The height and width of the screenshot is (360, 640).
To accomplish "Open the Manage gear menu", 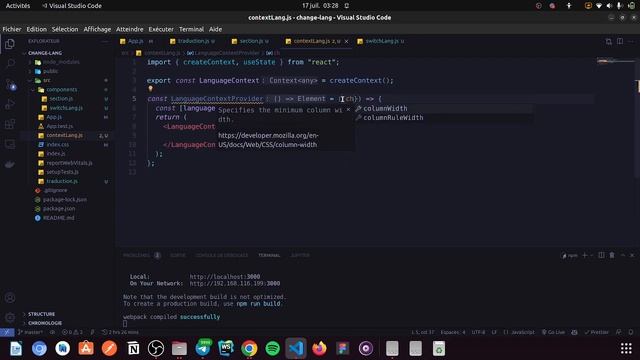I will pyautogui.click(x=10, y=317).
